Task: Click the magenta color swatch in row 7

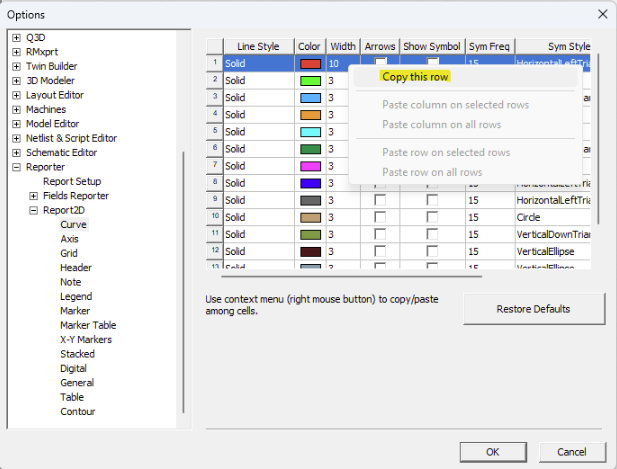Action: tap(310, 166)
